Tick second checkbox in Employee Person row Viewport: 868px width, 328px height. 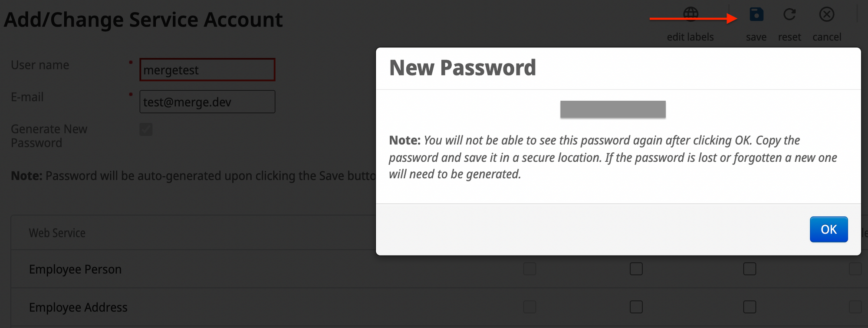pos(636,269)
